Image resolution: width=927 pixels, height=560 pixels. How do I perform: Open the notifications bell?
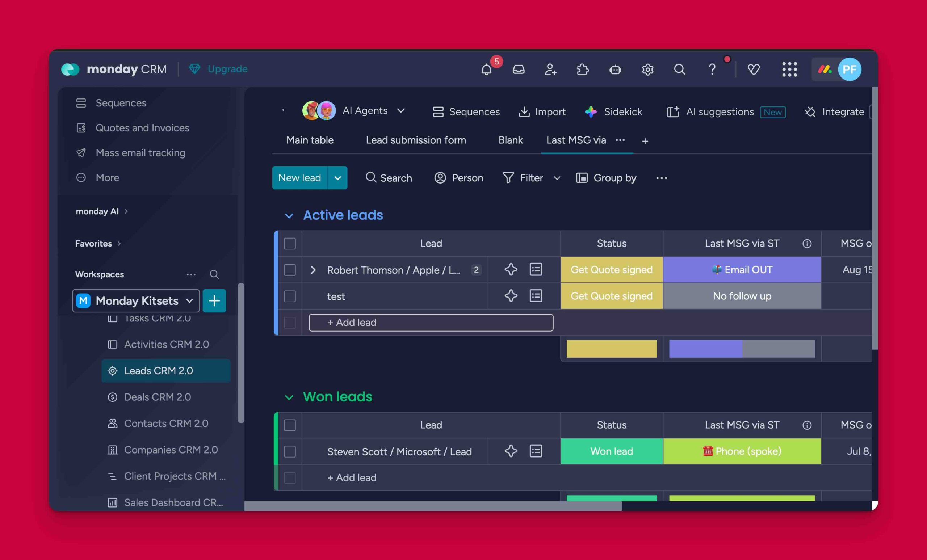486,70
